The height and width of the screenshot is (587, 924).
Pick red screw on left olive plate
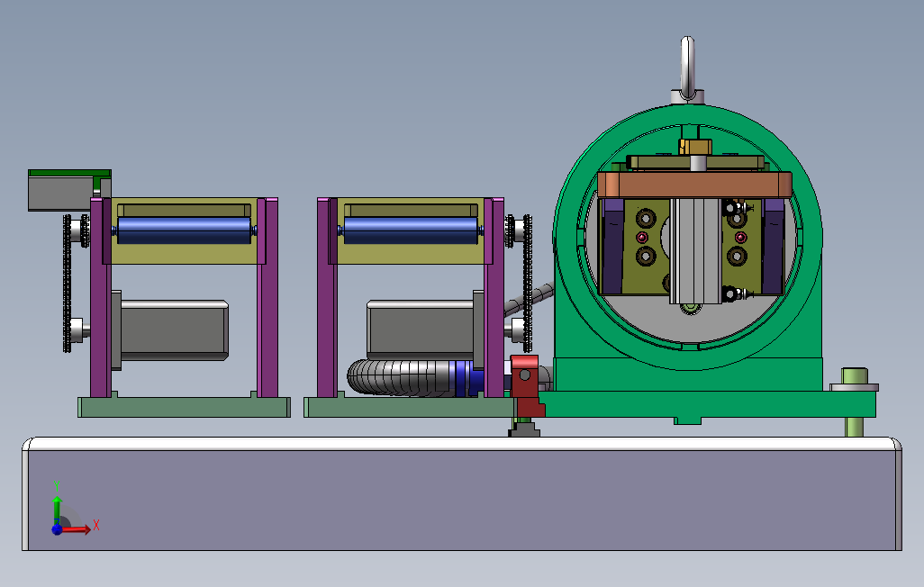pos(642,238)
